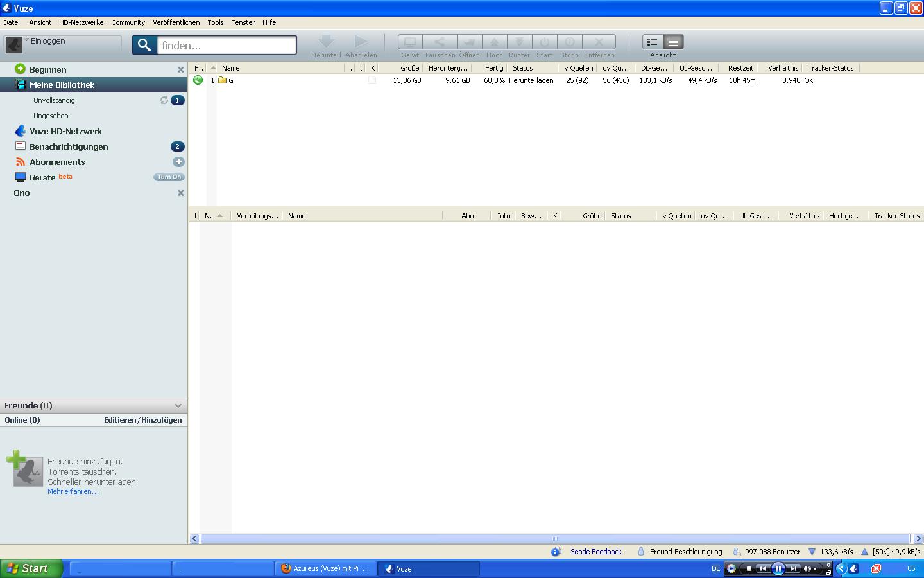Open the Einloggen user dropdown arrow
The image size is (924, 578).
(27, 40)
